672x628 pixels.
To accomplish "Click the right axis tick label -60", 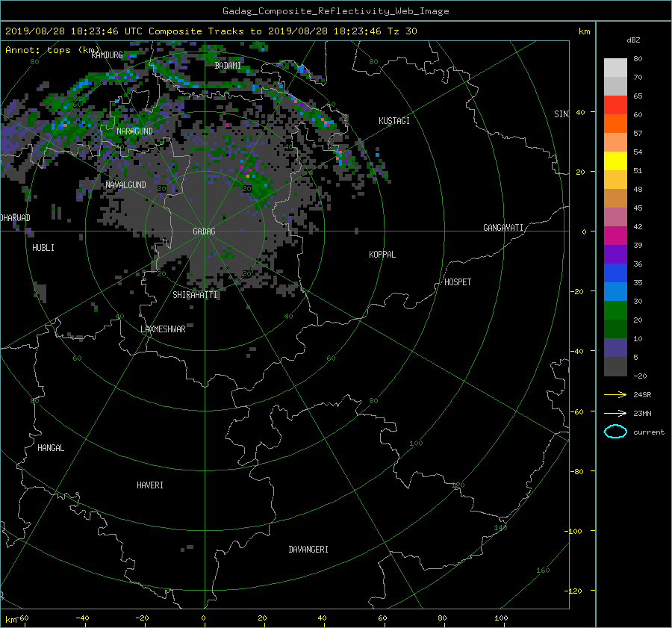I will click(x=576, y=411).
